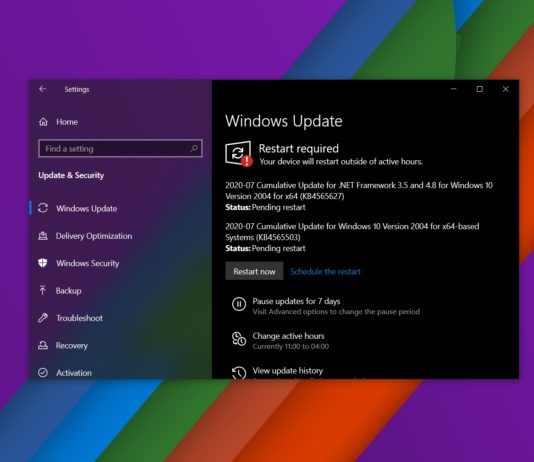Go to Windows Security section

[x=88, y=263]
